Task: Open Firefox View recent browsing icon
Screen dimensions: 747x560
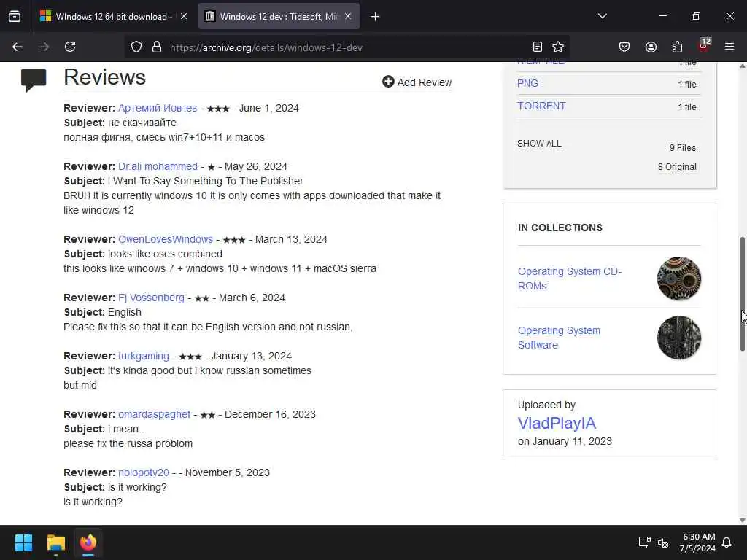Action: [x=15, y=16]
